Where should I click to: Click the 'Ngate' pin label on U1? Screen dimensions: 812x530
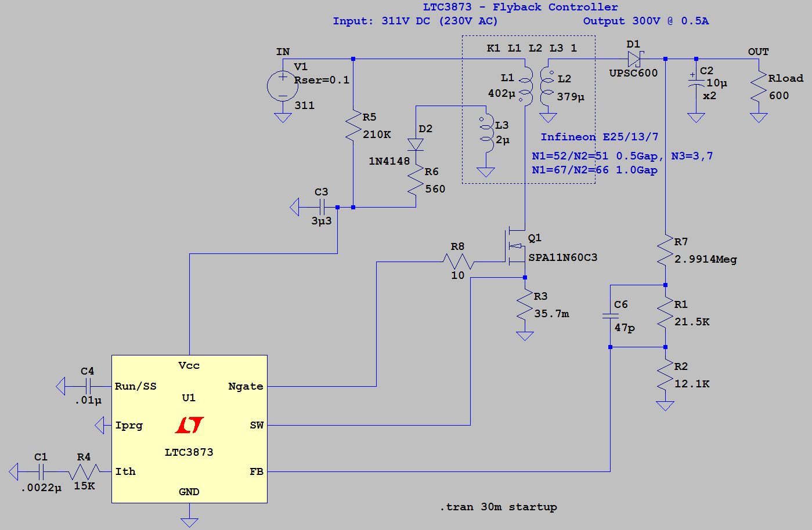pos(246,386)
